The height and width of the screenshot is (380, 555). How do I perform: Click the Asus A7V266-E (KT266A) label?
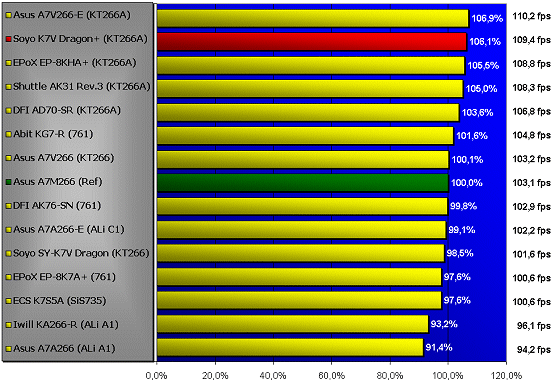tap(72, 15)
